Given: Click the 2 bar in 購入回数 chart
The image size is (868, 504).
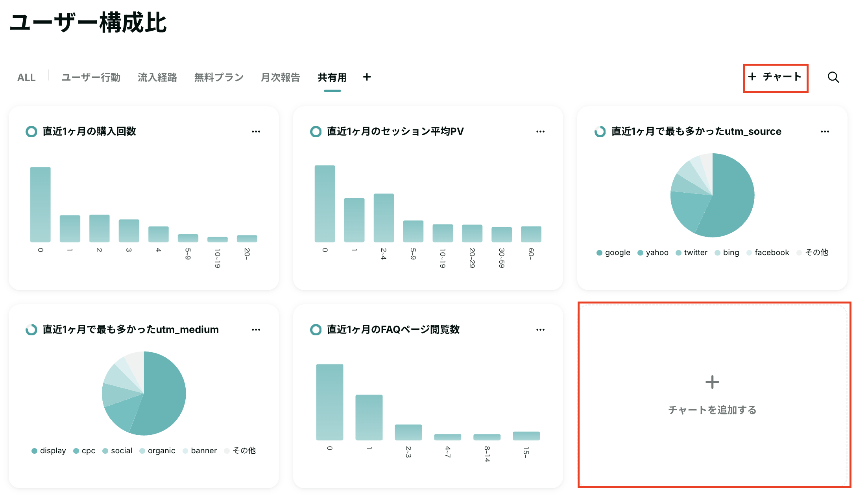Looking at the screenshot, I should (x=99, y=228).
